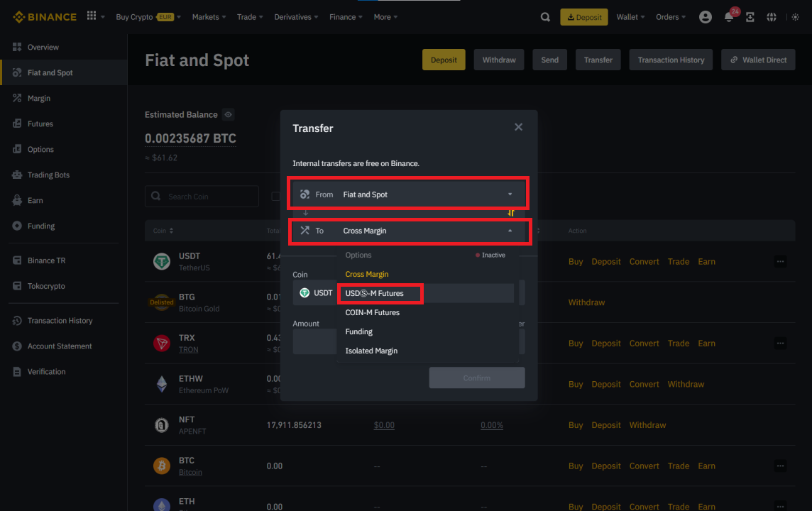Open the language globe icon
The image size is (812, 511).
(x=772, y=17)
